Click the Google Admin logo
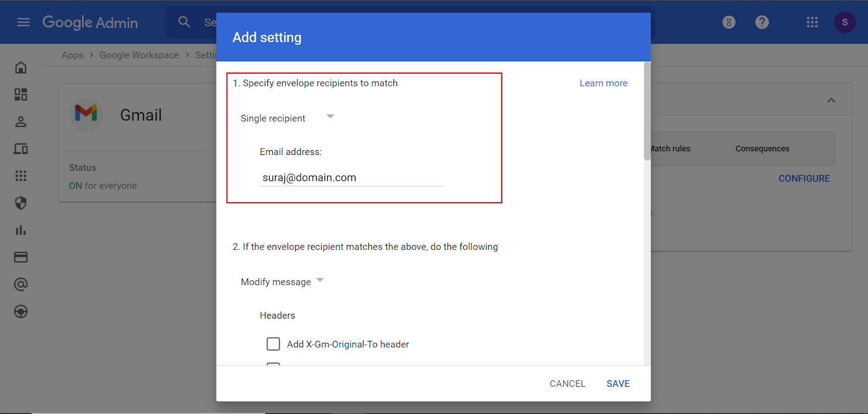 [90, 22]
